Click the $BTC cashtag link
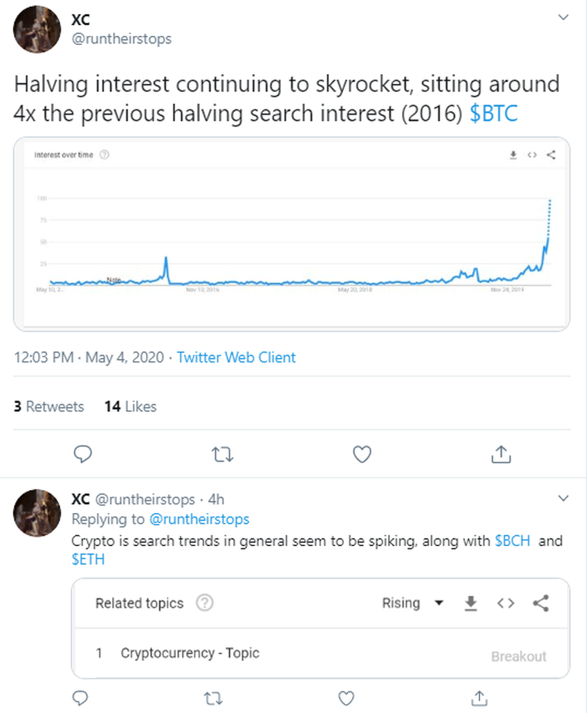 click(x=493, y=114)
